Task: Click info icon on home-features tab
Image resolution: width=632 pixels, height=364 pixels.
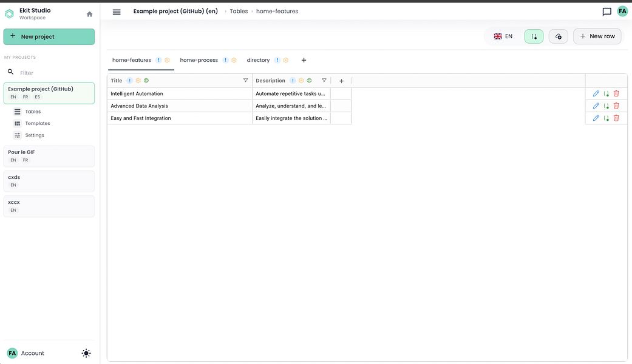Action: click(x=159, y=60)
